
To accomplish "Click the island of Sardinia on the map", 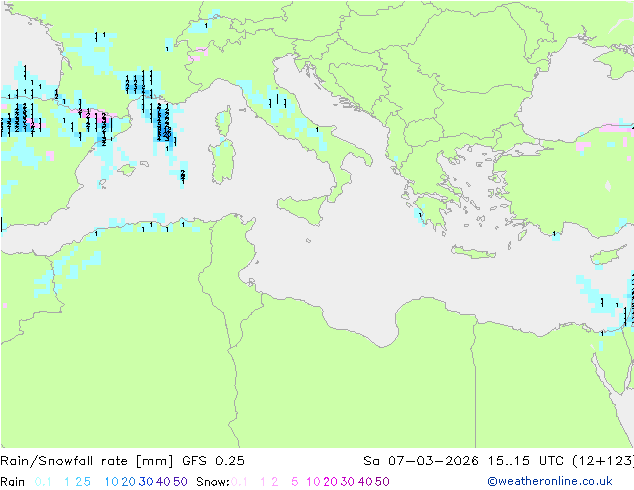I will [x=222, y=162].
